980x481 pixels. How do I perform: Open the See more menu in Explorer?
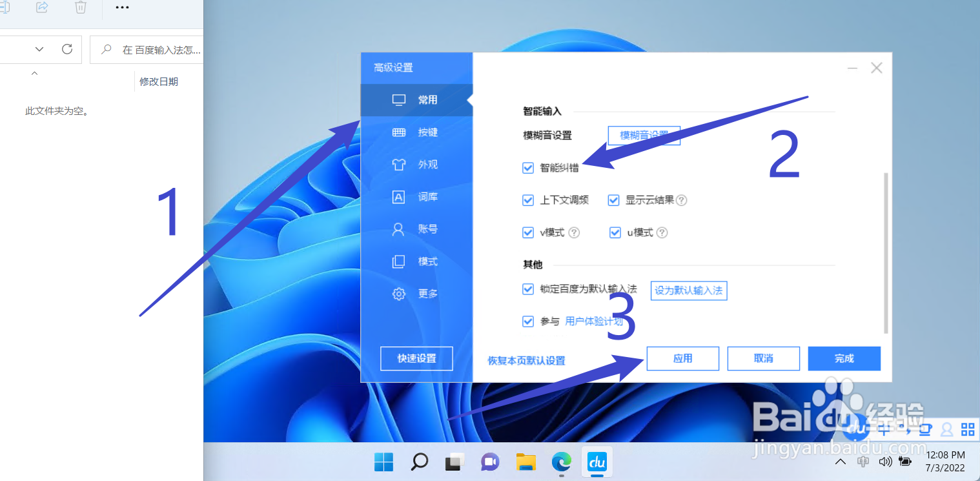point(121,8)
